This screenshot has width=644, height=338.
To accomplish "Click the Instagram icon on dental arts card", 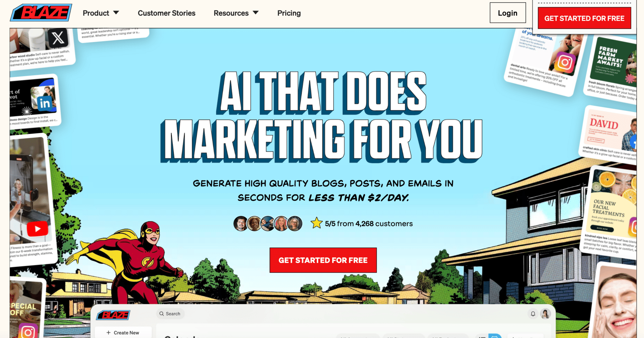I will click(x=565, y=62).
